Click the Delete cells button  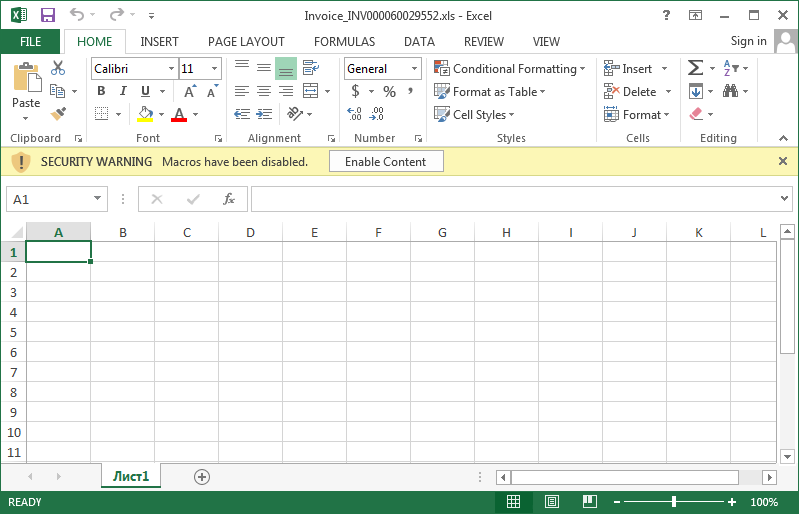pyautogui.click(x=630, y=92)
